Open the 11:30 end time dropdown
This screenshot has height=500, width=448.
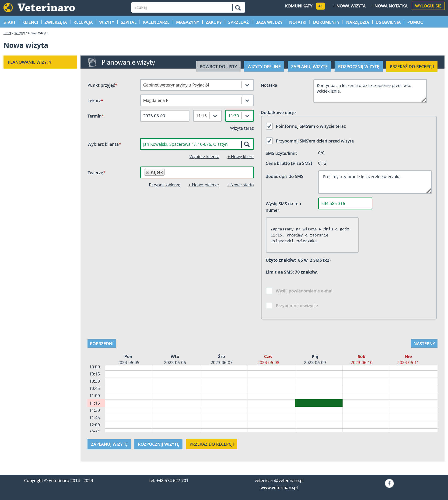pyautogui.click(x=247, y=116)
